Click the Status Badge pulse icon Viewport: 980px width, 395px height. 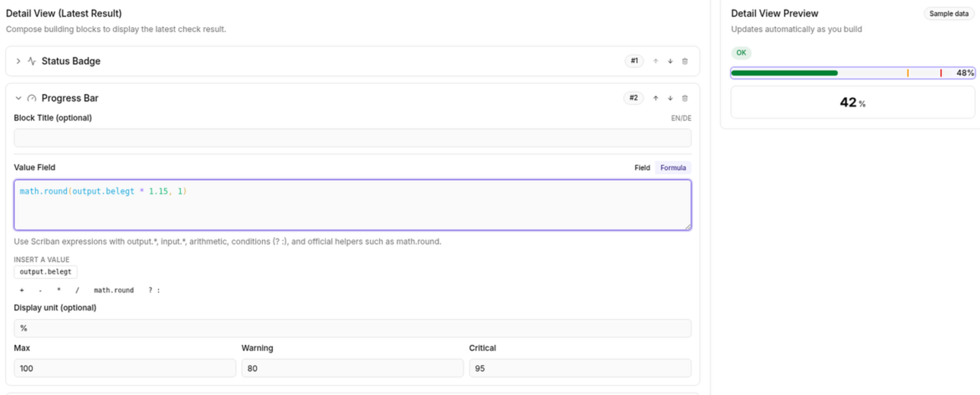coord(32,62)
